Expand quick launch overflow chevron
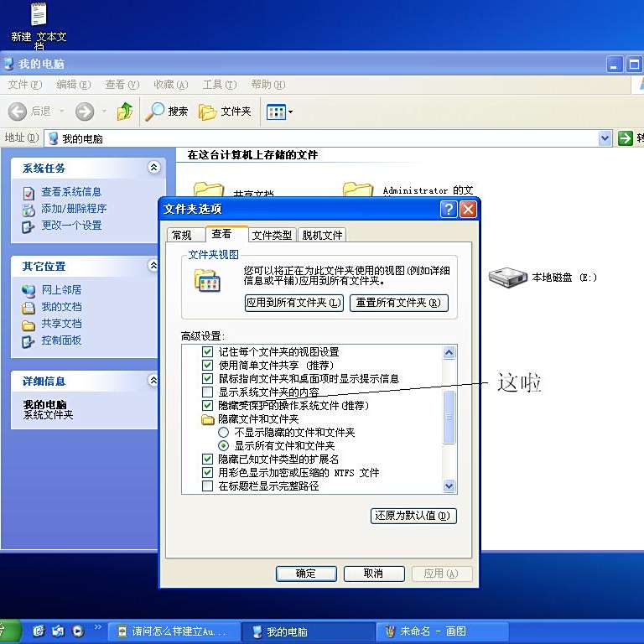The width and height of the screenshot is (644, 644). pyautogui.click(x=98, y=626)
